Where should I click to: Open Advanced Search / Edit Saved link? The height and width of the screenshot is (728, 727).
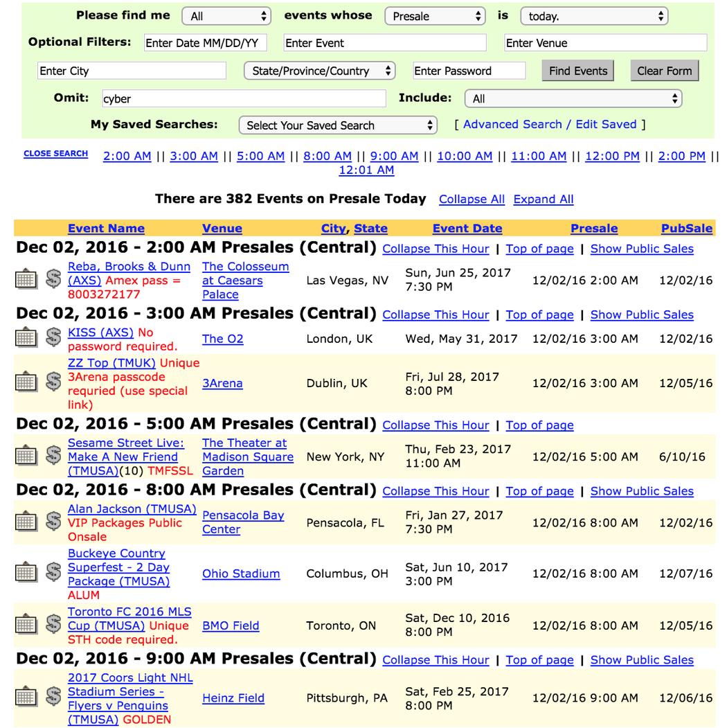point(550,125)
